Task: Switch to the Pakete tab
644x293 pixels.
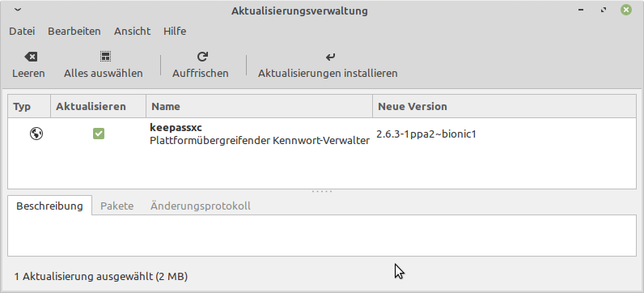Action: [117, 206]
